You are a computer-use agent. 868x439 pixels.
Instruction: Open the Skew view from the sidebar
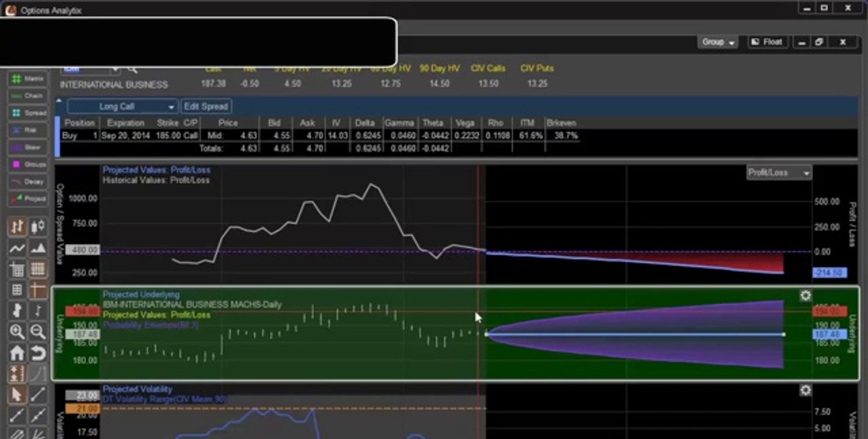pos(27,147)
